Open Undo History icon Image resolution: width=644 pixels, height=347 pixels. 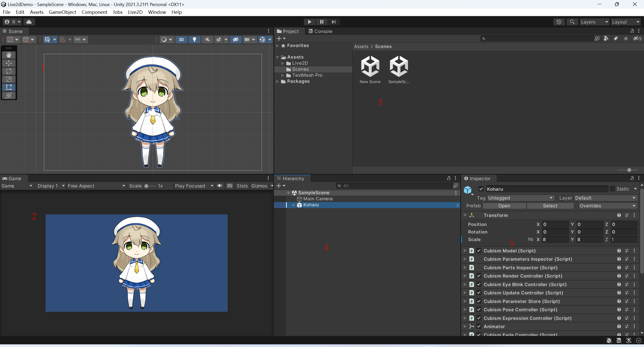click(x=559, y=22)
